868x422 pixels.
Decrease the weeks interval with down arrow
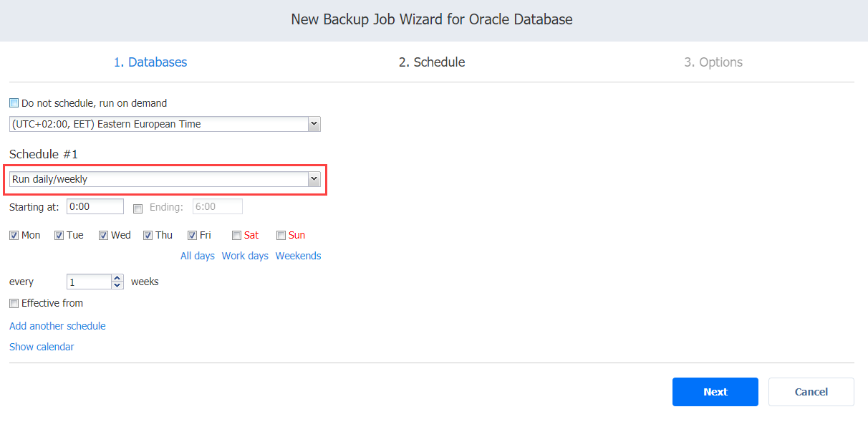click(x=117, y=285)
